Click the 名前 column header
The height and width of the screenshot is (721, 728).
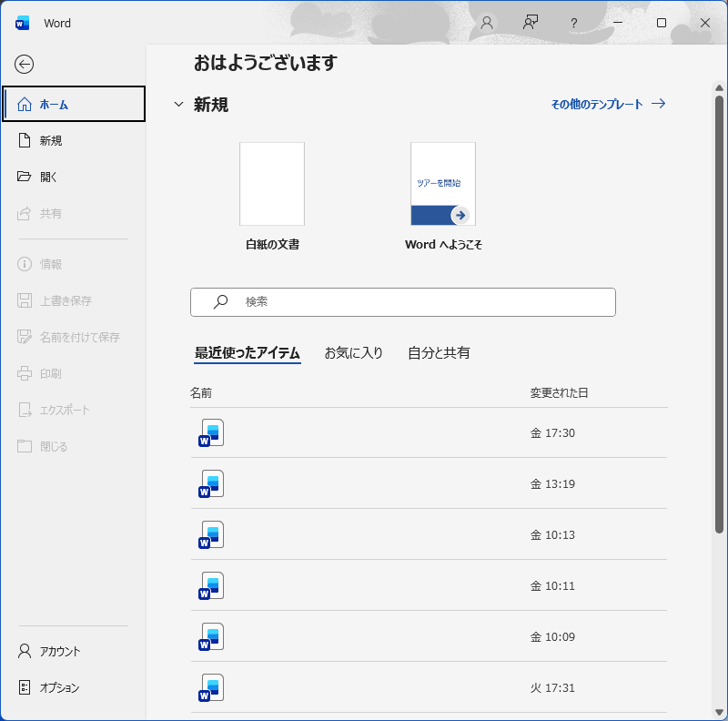tap(201, 393)
